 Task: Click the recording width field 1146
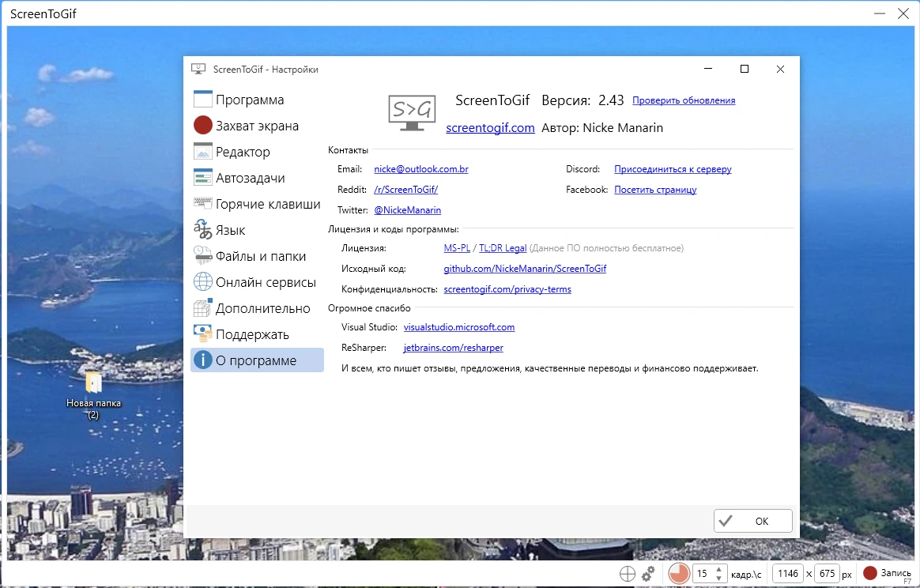[x=786, y=574]
